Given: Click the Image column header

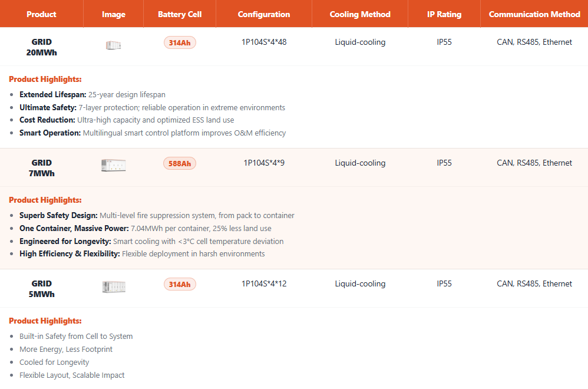Looking at the screenshot, I should tap(113, 14).
